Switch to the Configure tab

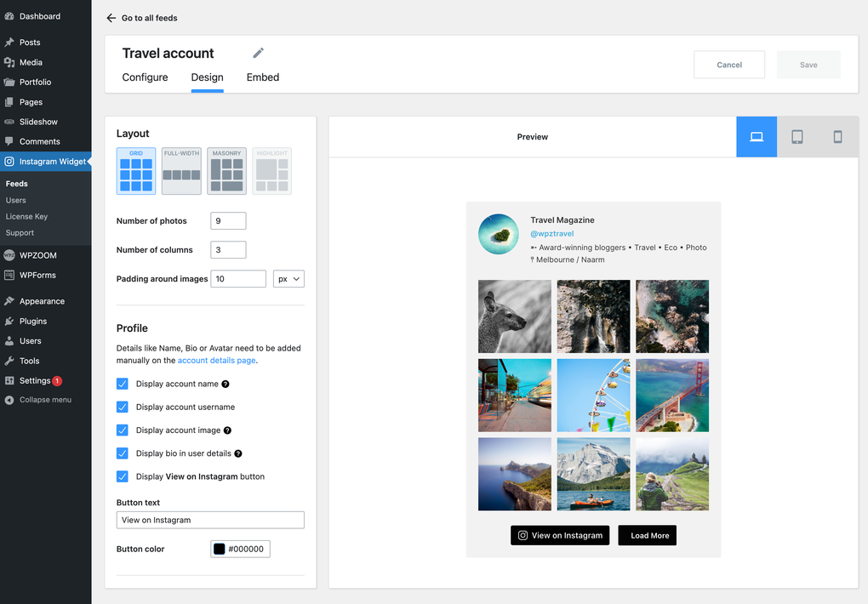[x=144, y=77]
